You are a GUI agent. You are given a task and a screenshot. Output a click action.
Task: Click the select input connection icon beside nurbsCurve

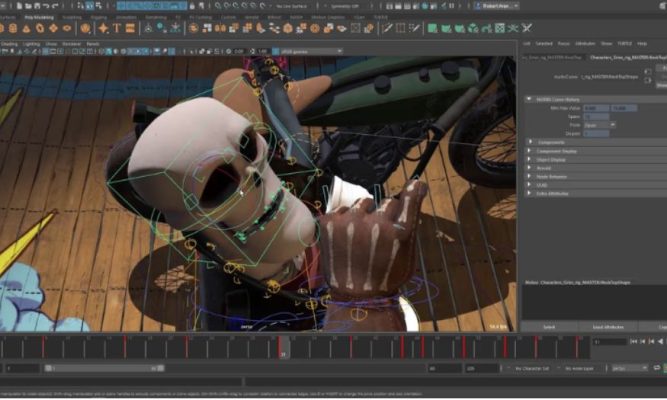click(649, 69)
